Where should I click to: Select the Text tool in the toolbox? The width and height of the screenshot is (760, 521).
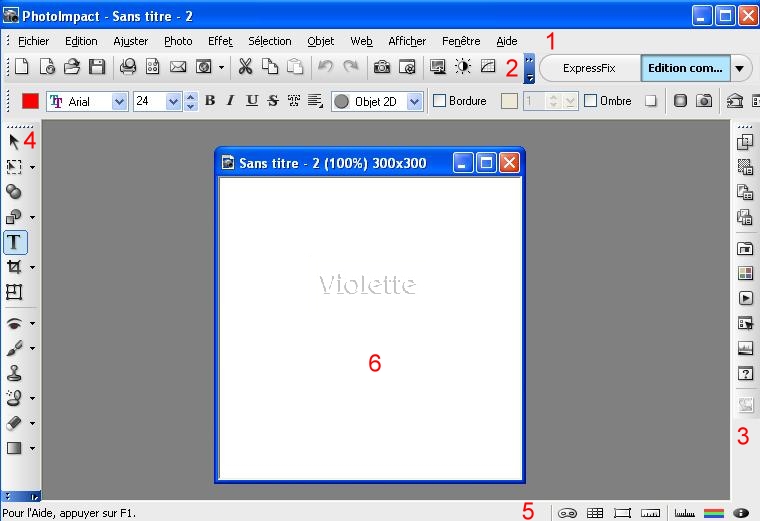click(15, 242)
